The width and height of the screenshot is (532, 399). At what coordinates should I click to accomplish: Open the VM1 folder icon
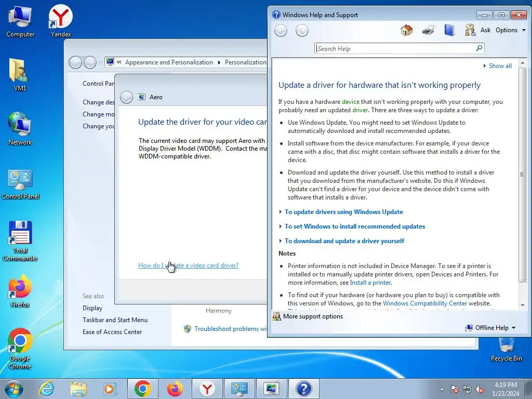(20, 75)
